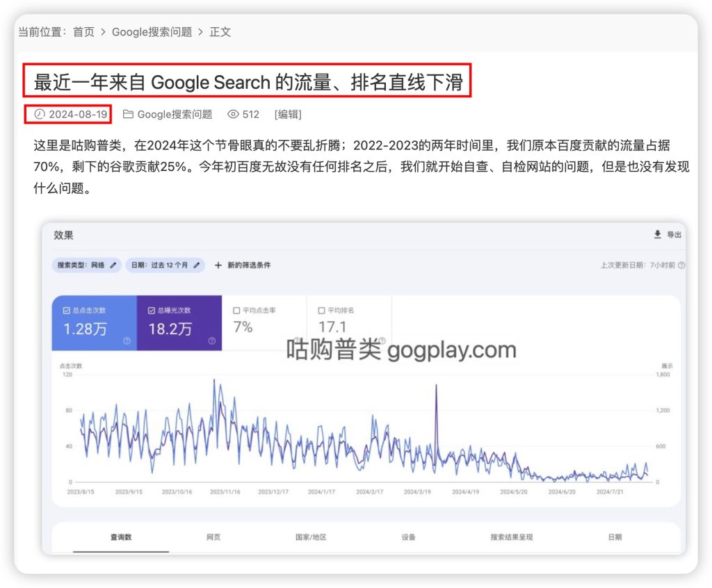Image resolution: width=712 pixels, height=588 pixels.
Task: Click help icon in 总曝光次数 card
Action: [211, 341]
